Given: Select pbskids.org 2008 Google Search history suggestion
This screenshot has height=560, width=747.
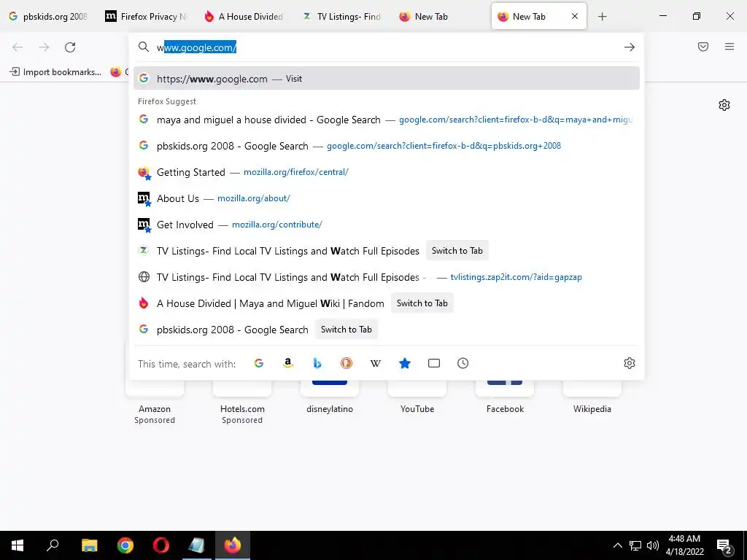Looking at the screenshot, I should [x=387, y=146].
